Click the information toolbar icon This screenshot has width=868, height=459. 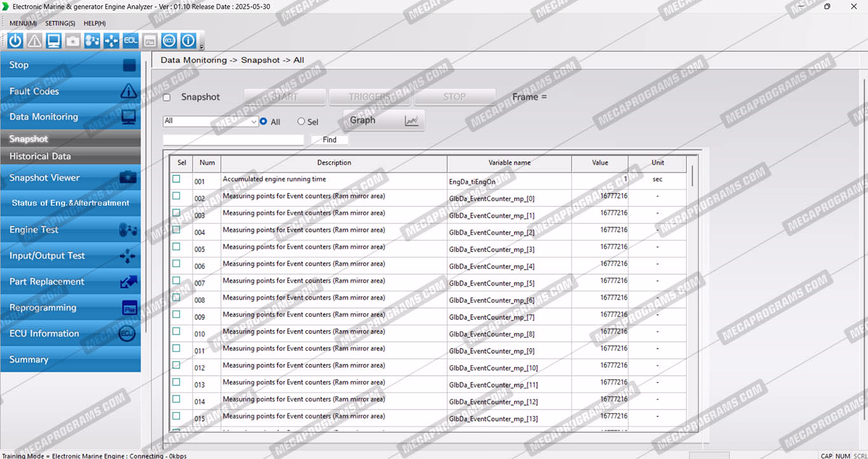188,41
